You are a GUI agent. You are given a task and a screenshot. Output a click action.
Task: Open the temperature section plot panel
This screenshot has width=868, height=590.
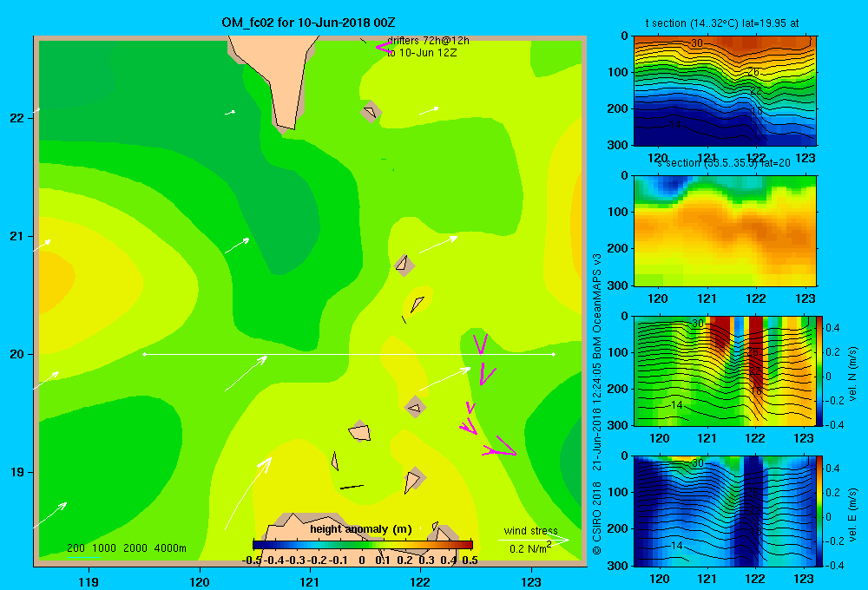(x=725, y=90)
